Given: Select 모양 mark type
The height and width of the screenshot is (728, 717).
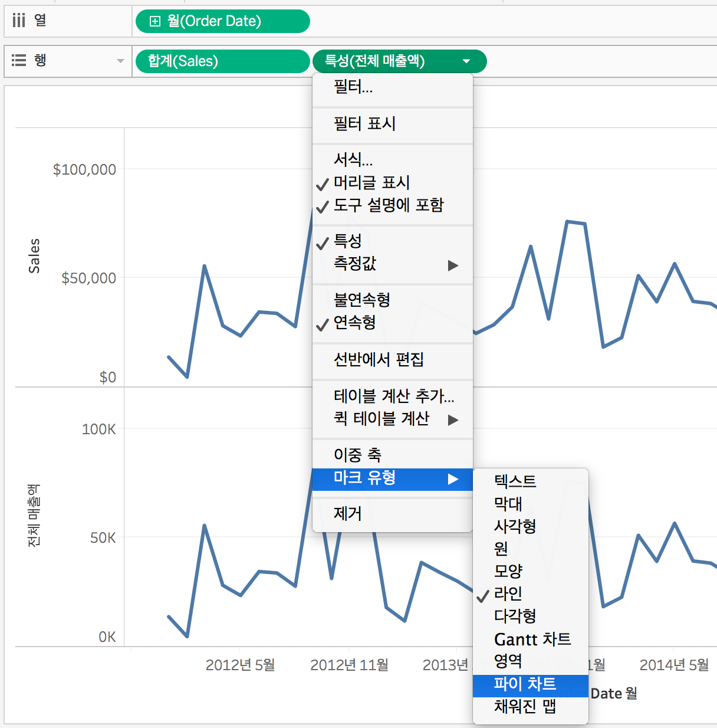Looking at the screenshot, I should pyautogui.click(x=531, y=570).
